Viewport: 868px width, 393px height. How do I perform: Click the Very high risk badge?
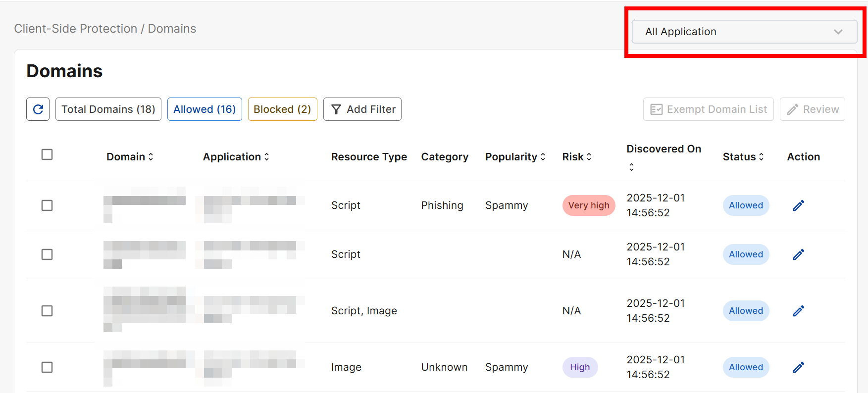pos(588,205)
